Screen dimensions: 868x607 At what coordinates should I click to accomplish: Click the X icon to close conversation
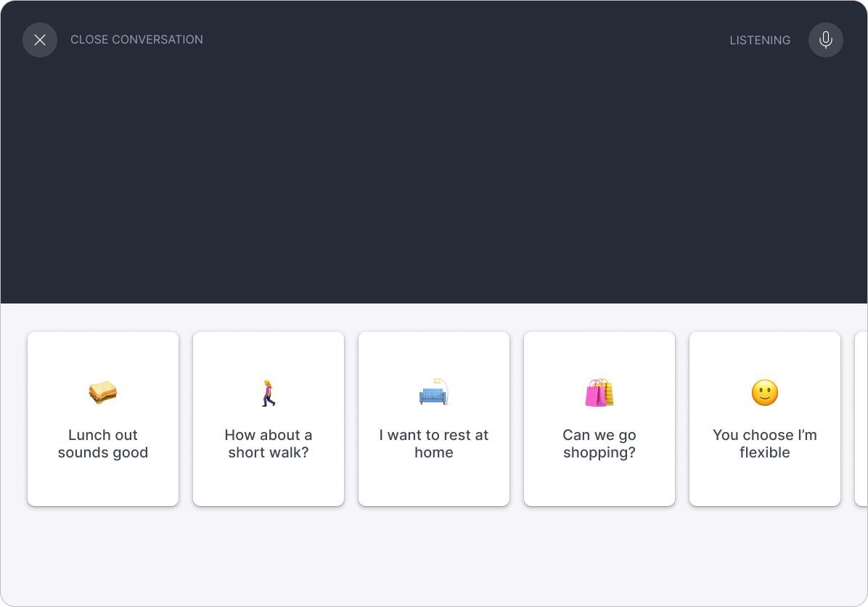tap(40, 40)
